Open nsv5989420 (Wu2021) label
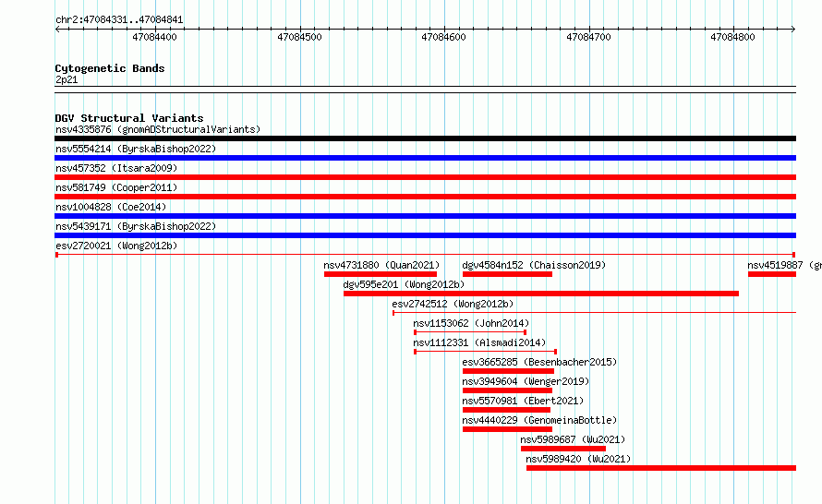This screenshot has height=504, width=822. click(x=578, y=459)
